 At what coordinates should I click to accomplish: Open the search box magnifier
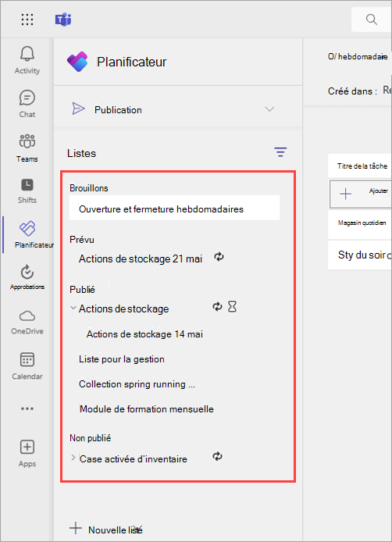point(372,20)
